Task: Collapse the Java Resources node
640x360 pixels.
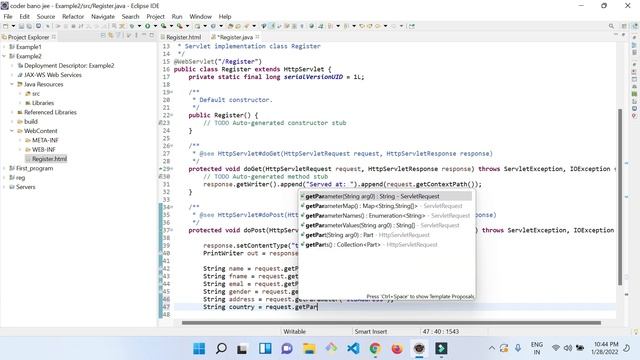Action: 12,84
